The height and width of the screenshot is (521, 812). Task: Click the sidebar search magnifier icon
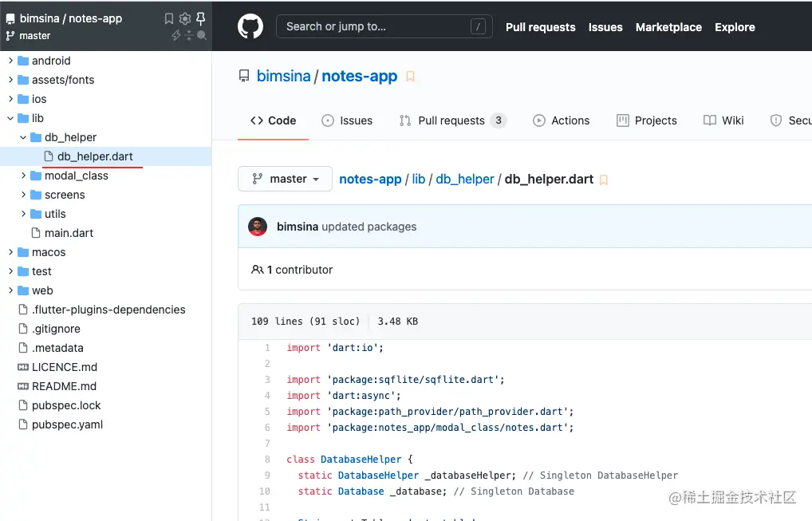[202, 35]
